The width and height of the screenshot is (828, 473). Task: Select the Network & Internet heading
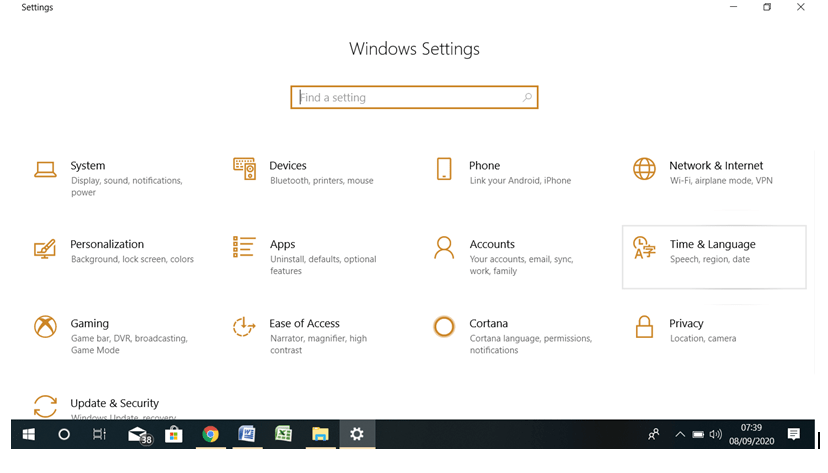(716, 165)
